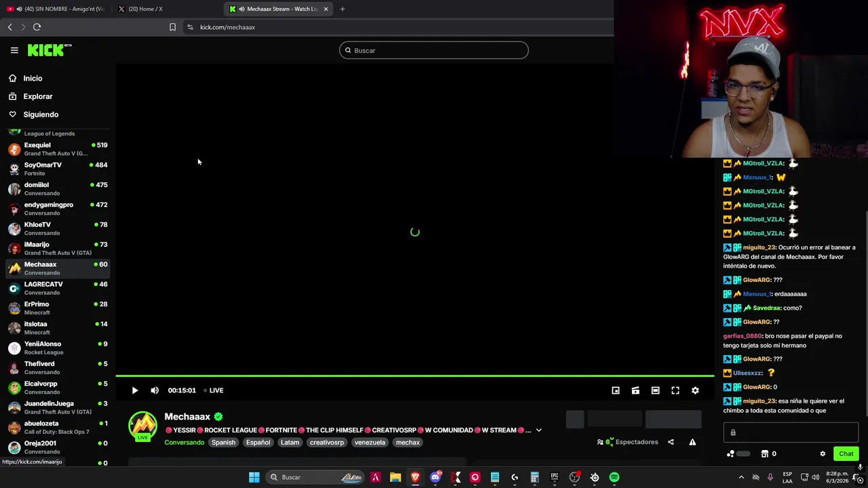The height and width of the screenshot is (488, 868).
Task: Click the locked chat input box
Action: coord(791,432)
